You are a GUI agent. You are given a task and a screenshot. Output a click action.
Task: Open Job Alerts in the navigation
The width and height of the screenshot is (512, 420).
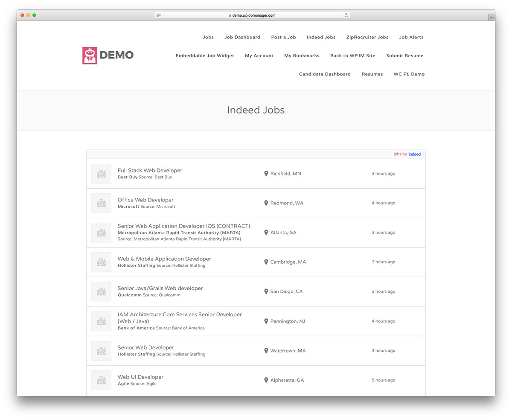point(411,37)
